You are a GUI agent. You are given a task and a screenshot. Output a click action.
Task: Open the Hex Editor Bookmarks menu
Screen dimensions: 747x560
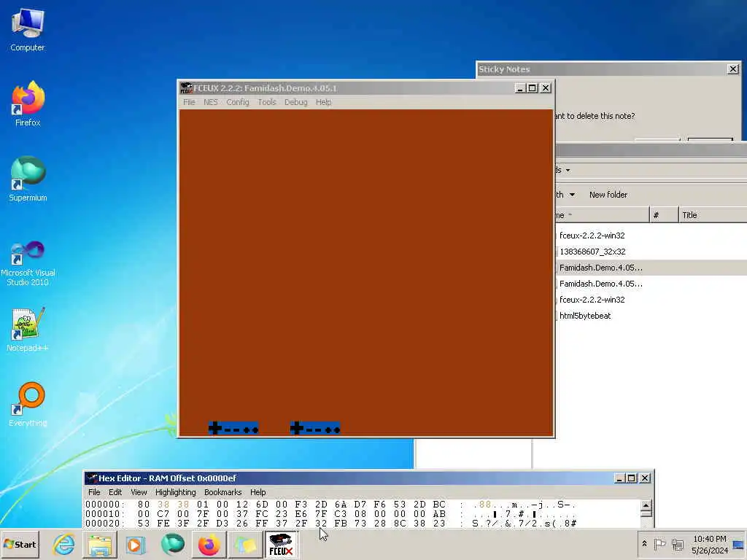point(223,492)
